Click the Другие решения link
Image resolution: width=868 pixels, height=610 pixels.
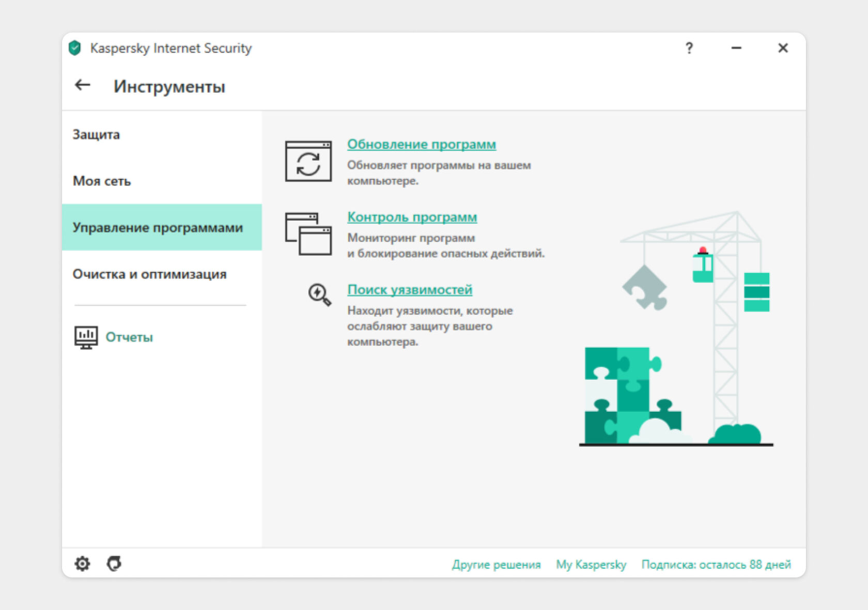point(497,565)
